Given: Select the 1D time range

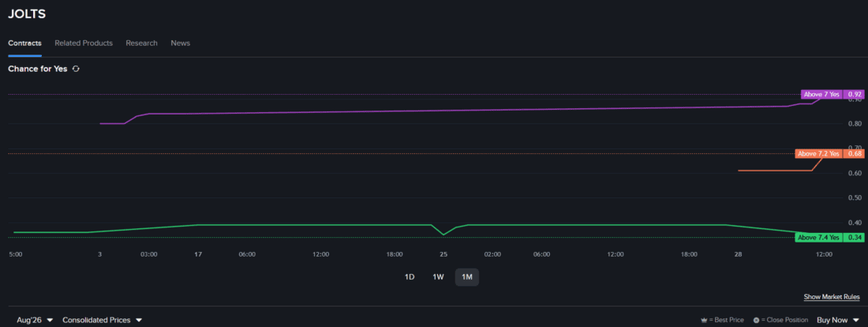Looking at the screenshot, I should pos(410,277).
